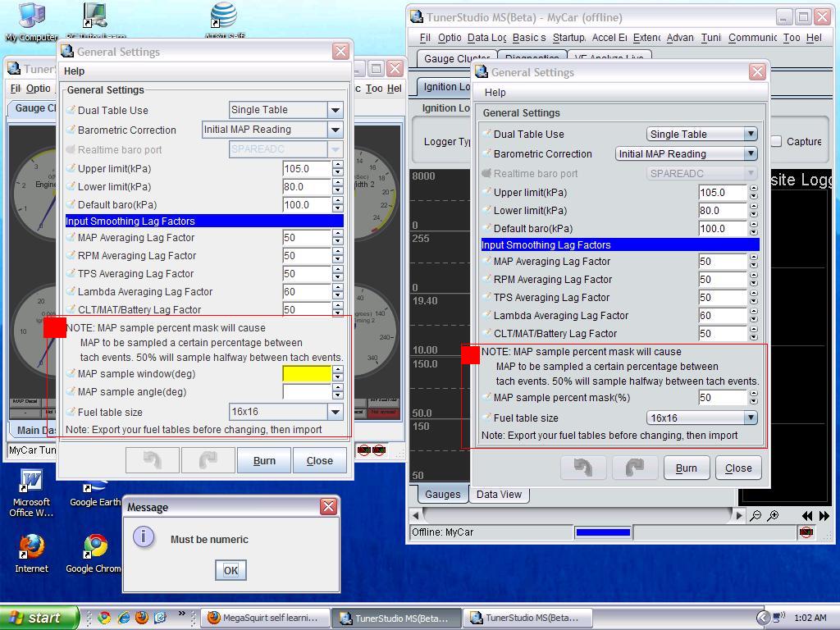The width and height of the screenshot is (840, 630).
Task: Click undo arrow in right General Settings dialog
Action: 583,468
